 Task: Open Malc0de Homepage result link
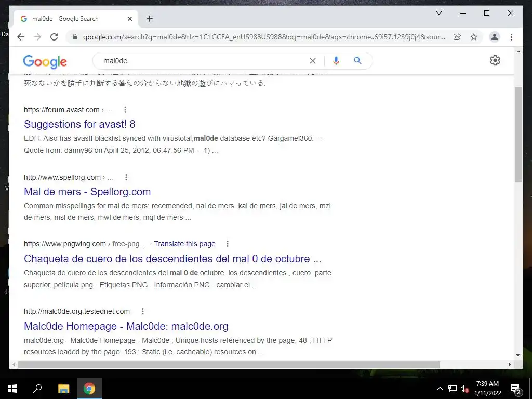(x=126, y=326)
